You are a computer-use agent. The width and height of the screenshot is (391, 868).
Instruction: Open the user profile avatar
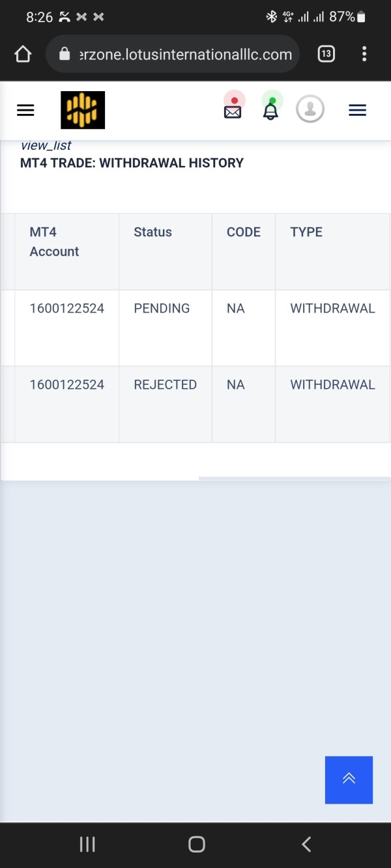point(310,109)
